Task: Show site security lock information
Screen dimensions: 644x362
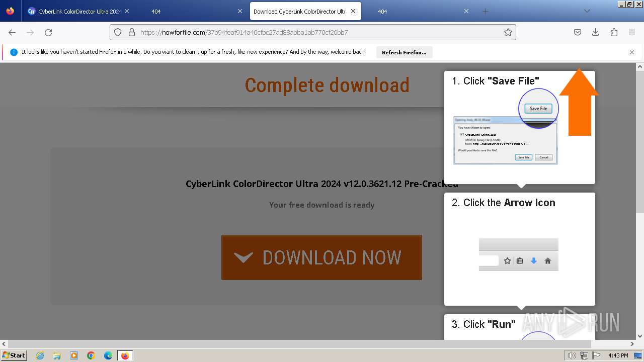Action: click(x=132, y=32)
